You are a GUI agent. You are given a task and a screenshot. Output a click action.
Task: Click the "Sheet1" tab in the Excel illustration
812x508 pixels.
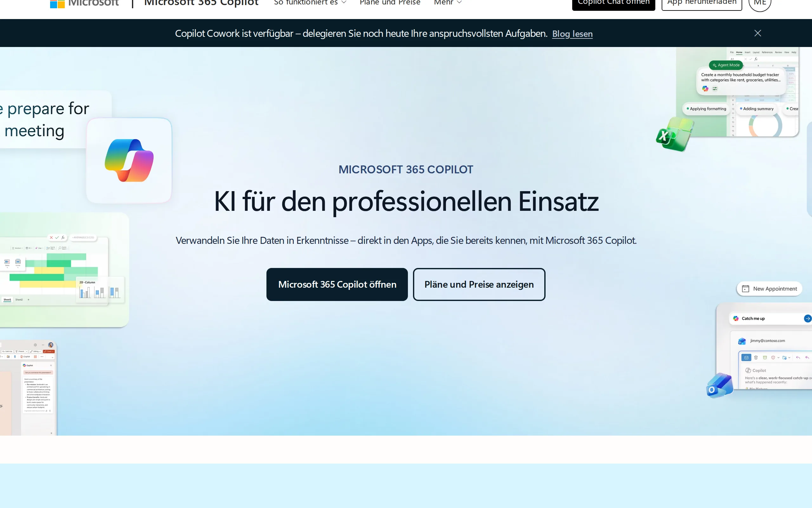point(7,300)
